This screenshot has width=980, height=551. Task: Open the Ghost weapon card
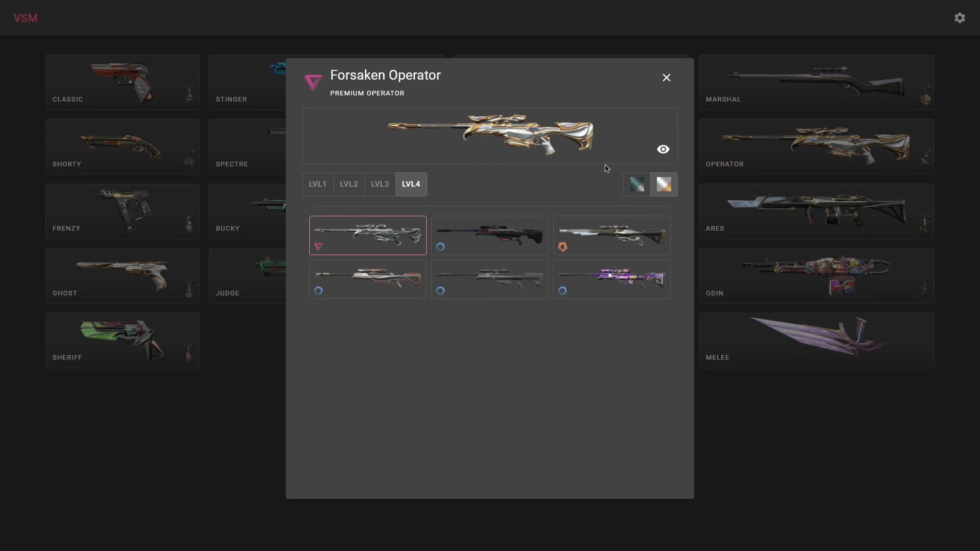122,276
